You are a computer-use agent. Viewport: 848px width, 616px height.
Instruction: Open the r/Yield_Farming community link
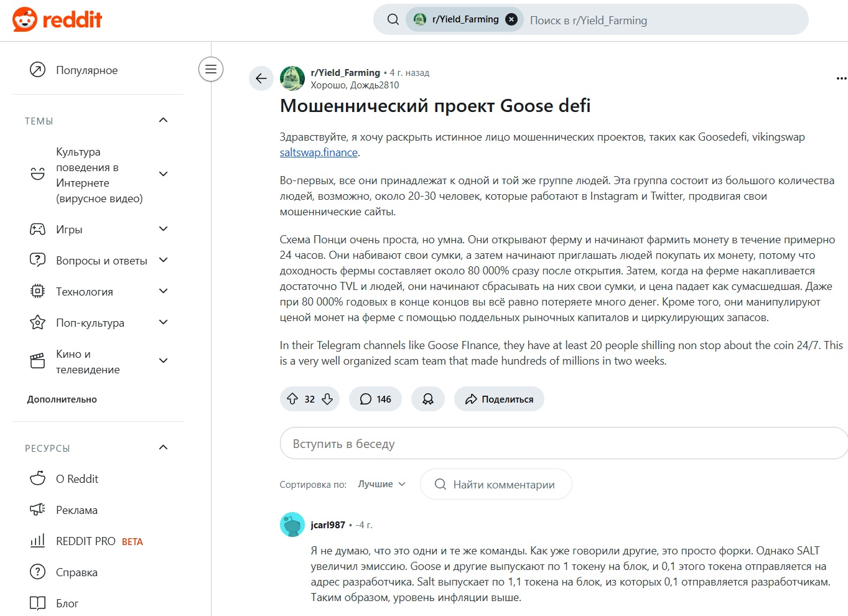345,73
